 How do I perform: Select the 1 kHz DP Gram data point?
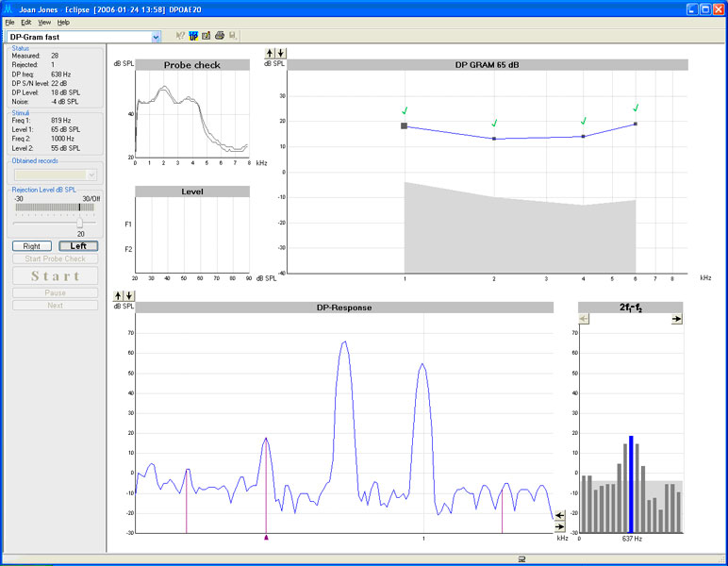404,125
